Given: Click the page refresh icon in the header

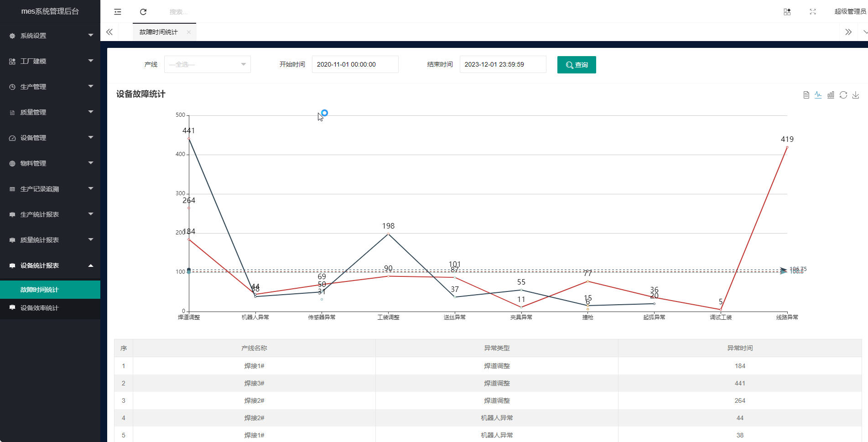Looking at the screenshot, I should click(143, 12).
